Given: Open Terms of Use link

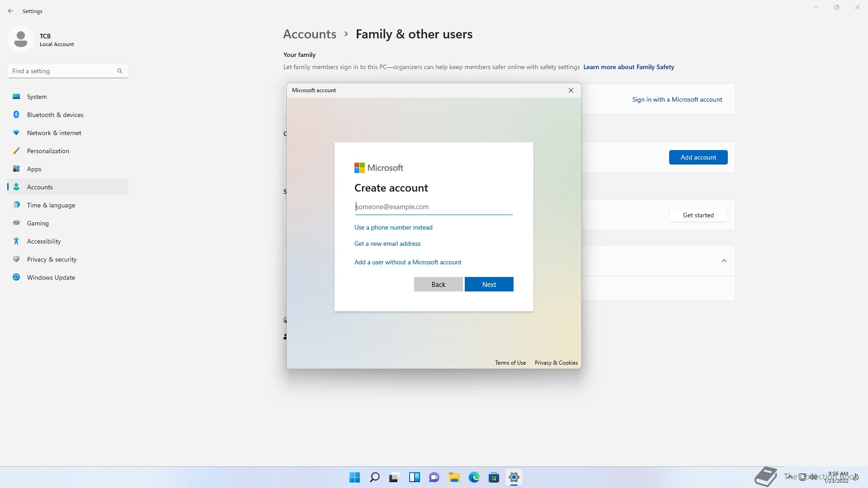Looking at the screenshot, I should point(510,363).
